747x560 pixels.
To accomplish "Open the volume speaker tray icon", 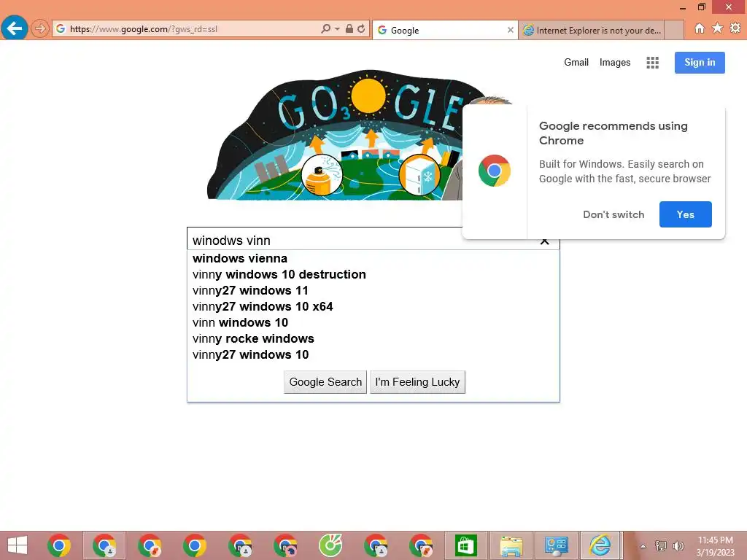I will (678, 545).
